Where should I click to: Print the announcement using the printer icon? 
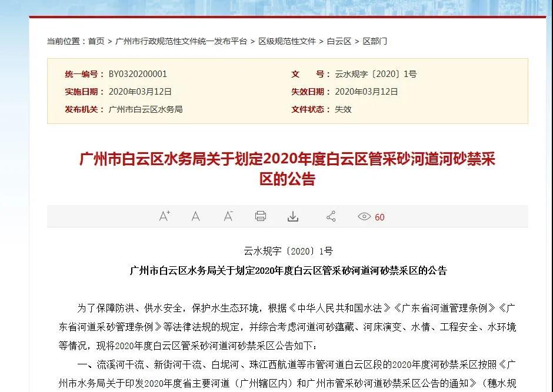click(261, 216)
